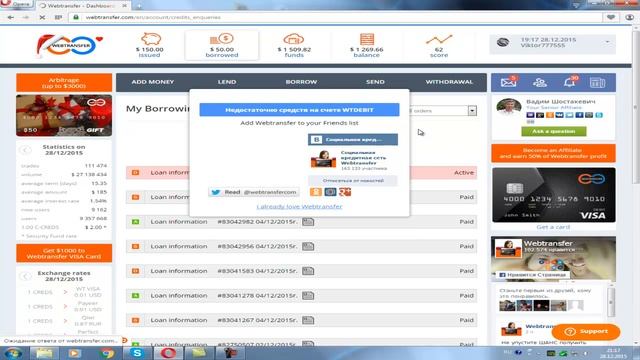Click the score chart icon

coord(439,39)
